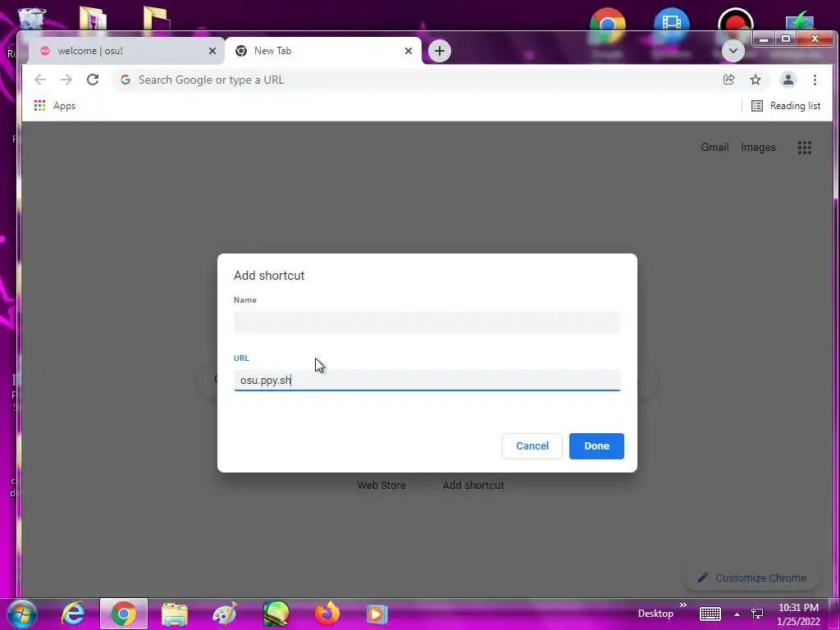Open the Chrome three-dot menu
This screenshot has height=630, width=840.
(815, 80)
